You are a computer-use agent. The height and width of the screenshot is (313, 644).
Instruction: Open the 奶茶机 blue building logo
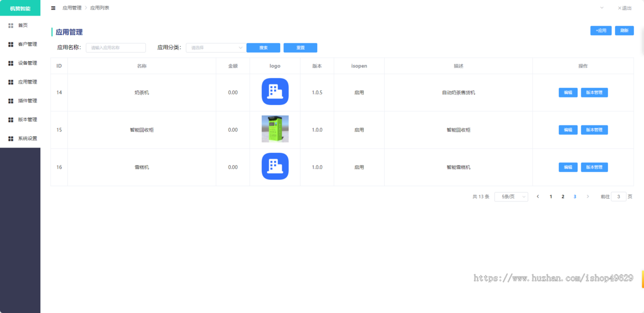click(275, 92)
